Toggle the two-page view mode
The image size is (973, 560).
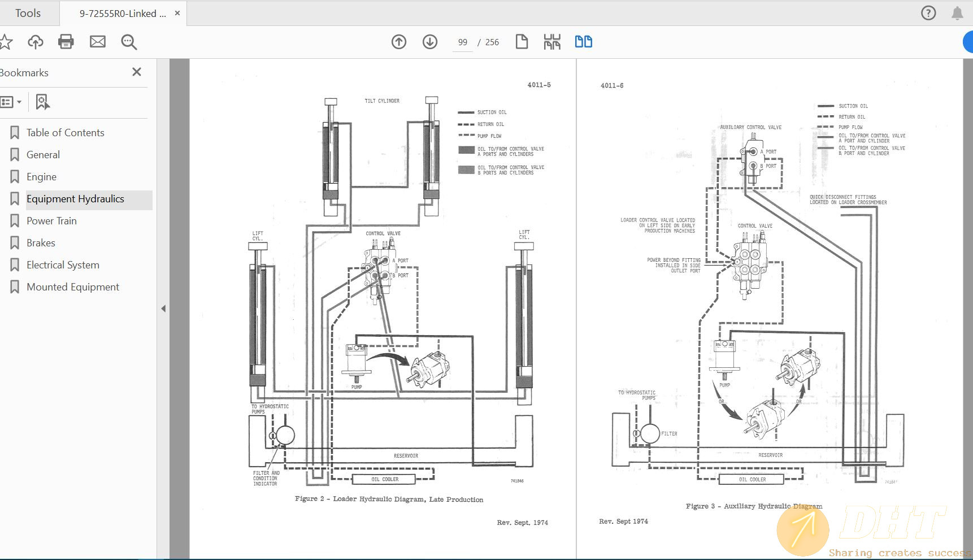(x=583, y=42)
